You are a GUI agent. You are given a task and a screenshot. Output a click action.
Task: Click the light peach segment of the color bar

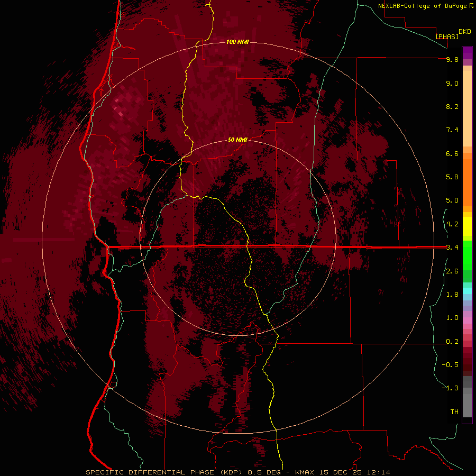[467, 108]
